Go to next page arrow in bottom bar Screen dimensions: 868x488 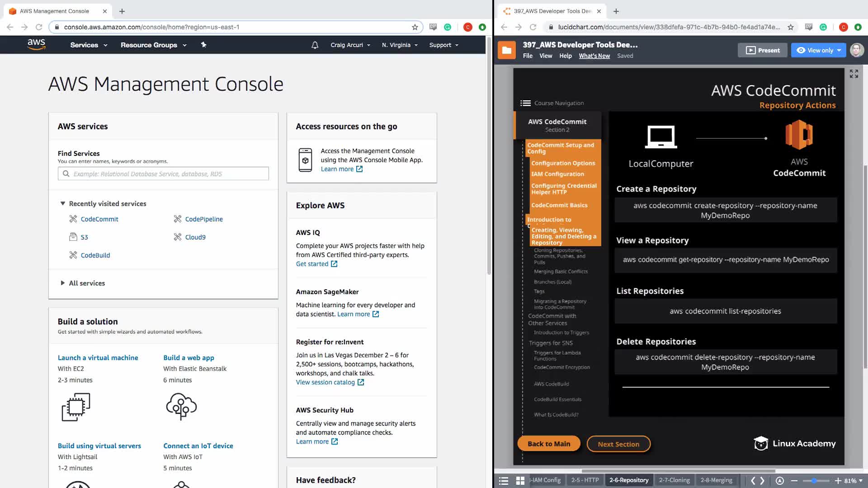(762, 480)
